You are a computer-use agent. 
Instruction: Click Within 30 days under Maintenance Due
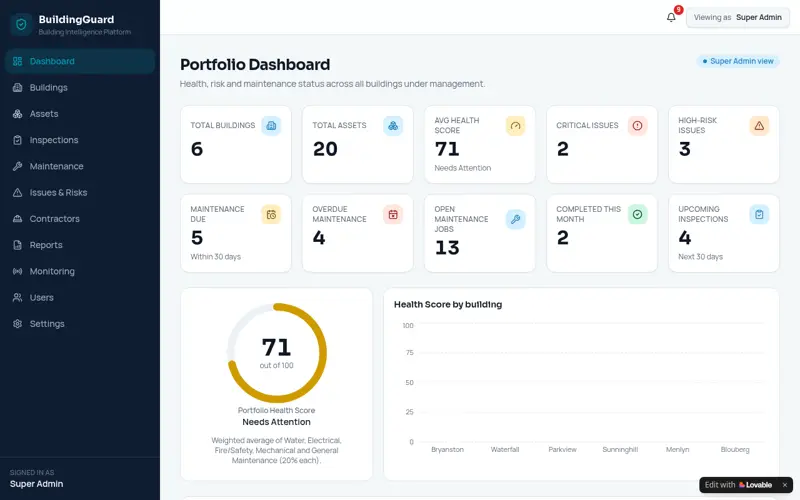[215, 257]
